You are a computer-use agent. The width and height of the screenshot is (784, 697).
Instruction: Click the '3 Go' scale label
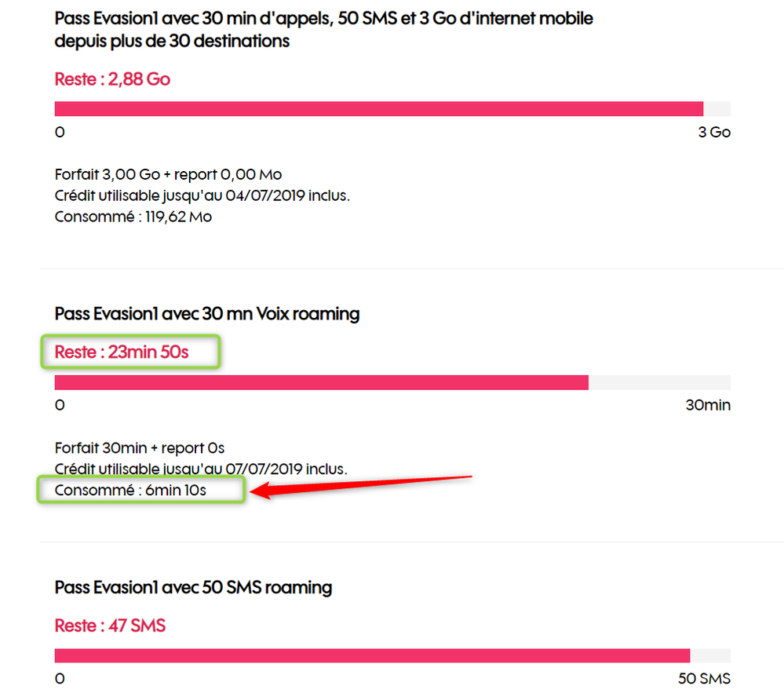pos(714,132)
